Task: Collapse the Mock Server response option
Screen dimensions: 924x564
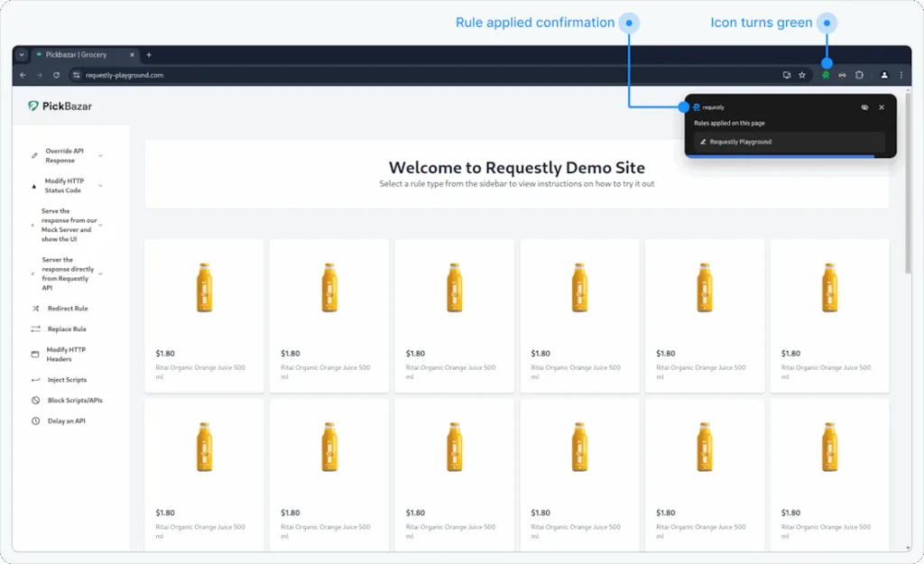Action: [x=100, y=224]
